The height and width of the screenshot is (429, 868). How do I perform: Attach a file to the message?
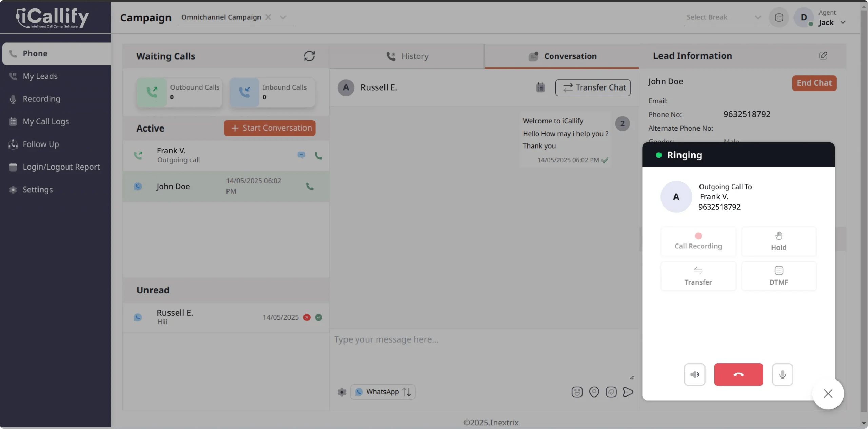[x=611, y=392]
